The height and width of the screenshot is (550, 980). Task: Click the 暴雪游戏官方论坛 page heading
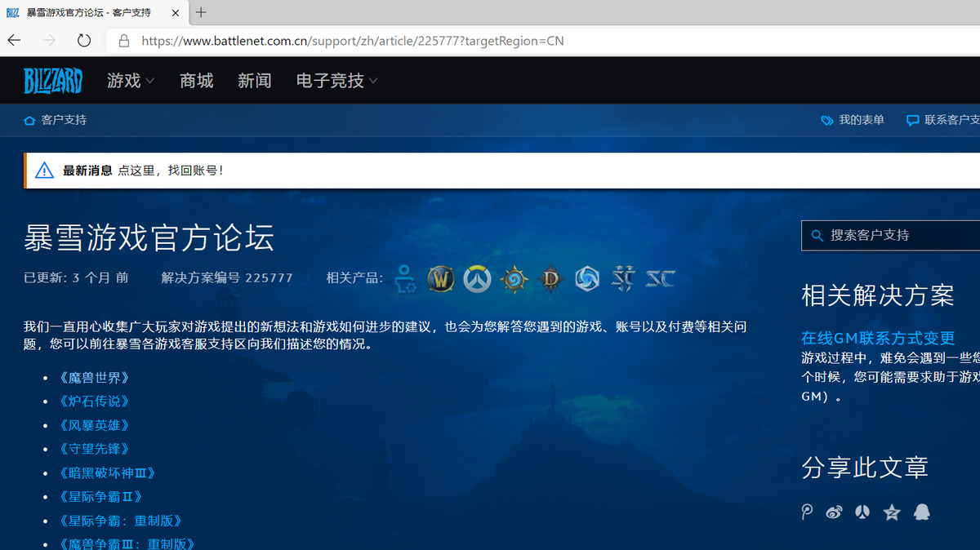(x=149, y=237)
